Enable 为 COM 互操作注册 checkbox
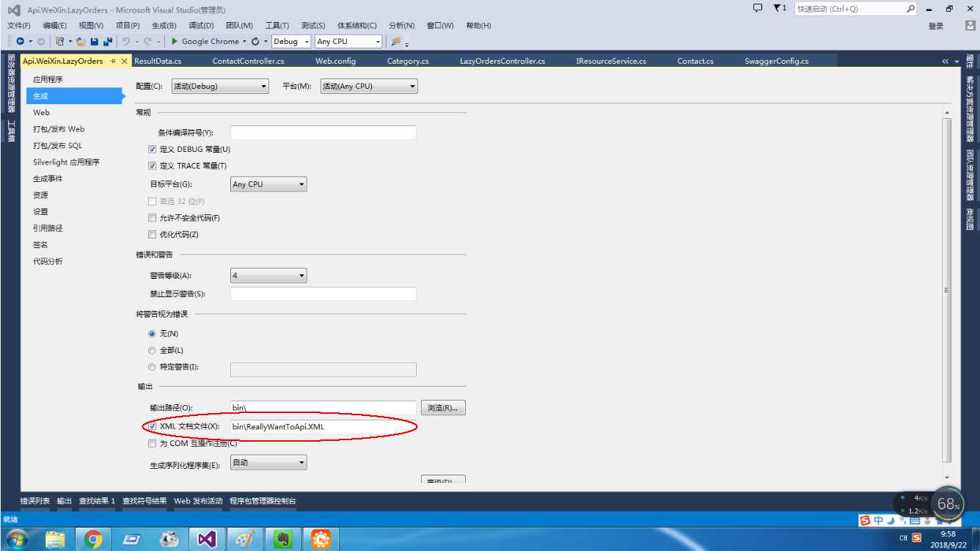Image resolution: width=980 pixels, height=551 pixels. point(153,443)
